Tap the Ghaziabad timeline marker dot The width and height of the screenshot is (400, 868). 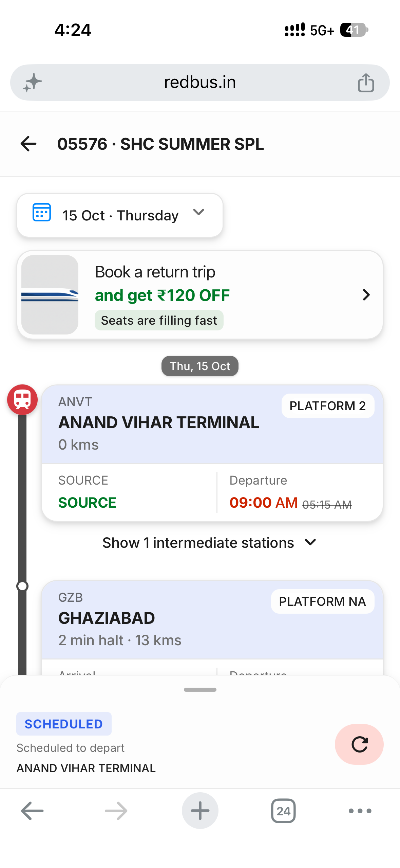point(22,586)
